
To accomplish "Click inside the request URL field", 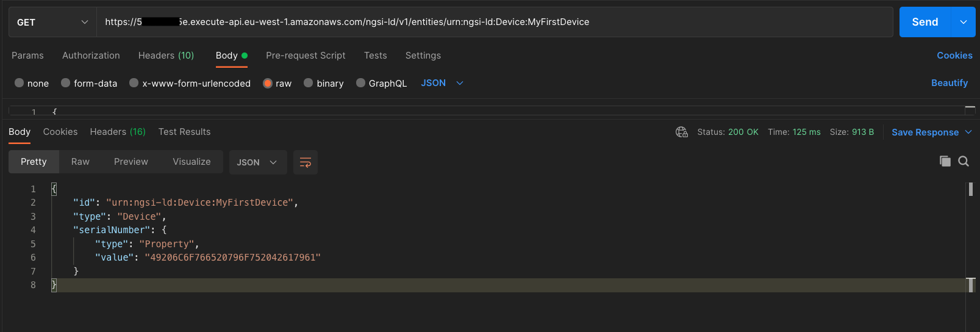I will (x=495, y=22).
